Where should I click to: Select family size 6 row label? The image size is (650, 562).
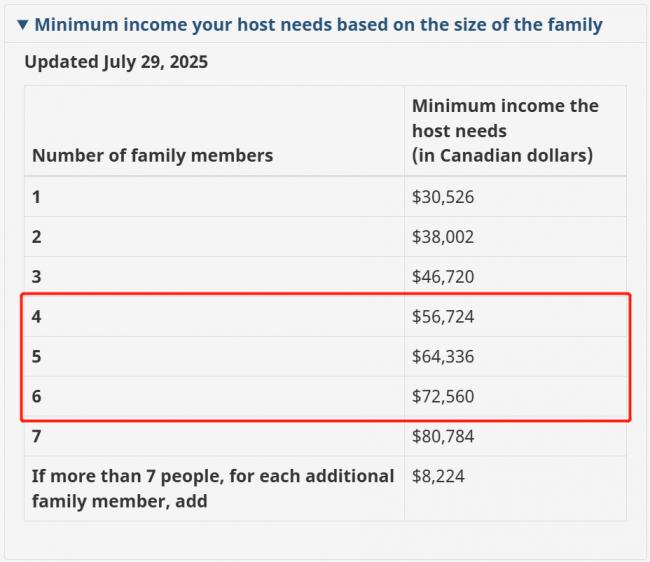[37, 397]
